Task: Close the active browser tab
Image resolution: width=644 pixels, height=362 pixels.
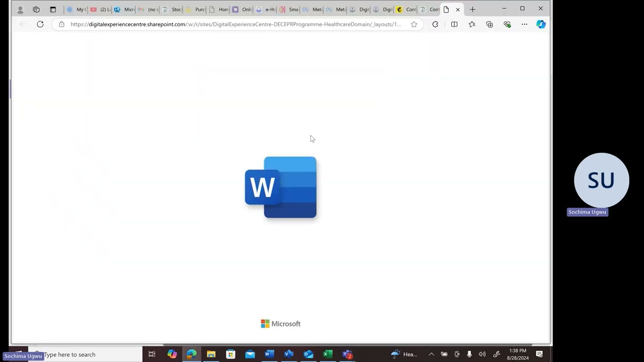Action: click(x=458, y=10)
